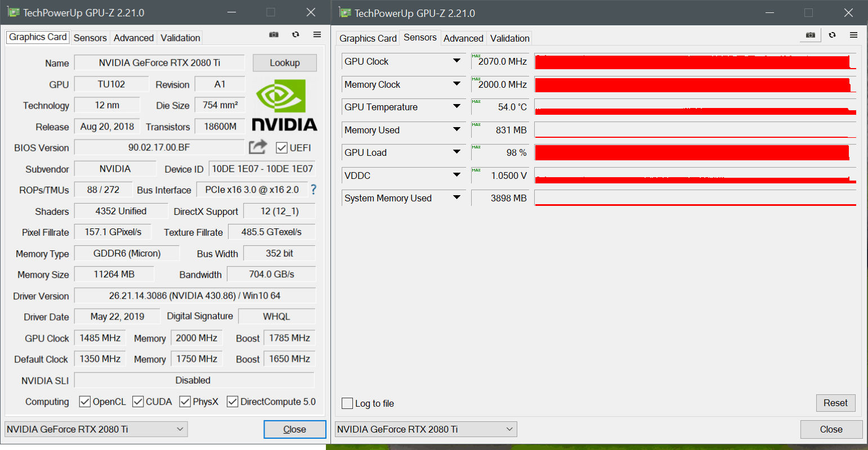Click the Bus Interface field PCIe x16 3.0
Screen dimensions: 868x450
(252, 190)
